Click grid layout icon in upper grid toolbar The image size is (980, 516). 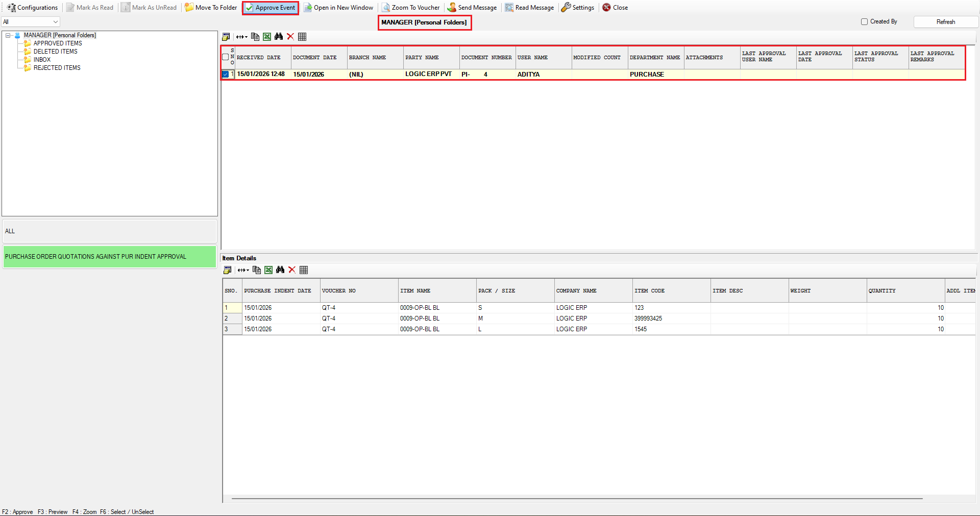click(x=302, y=37)
